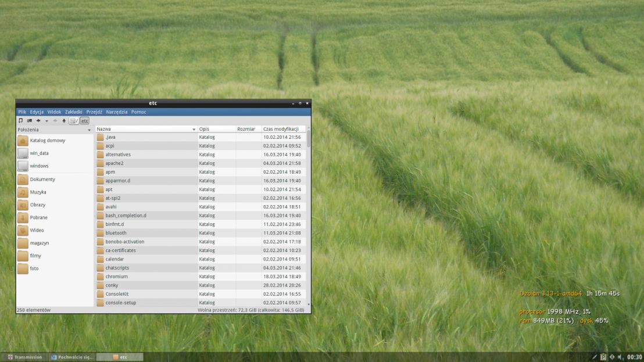644x362 pixels.
Task: Click the back navigation arrow
Action: point(38,121)
